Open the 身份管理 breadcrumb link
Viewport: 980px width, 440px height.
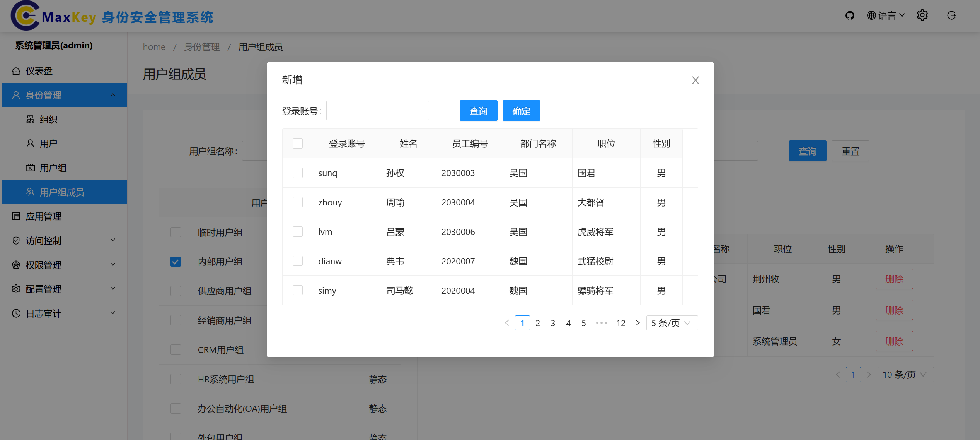point(201,46)
